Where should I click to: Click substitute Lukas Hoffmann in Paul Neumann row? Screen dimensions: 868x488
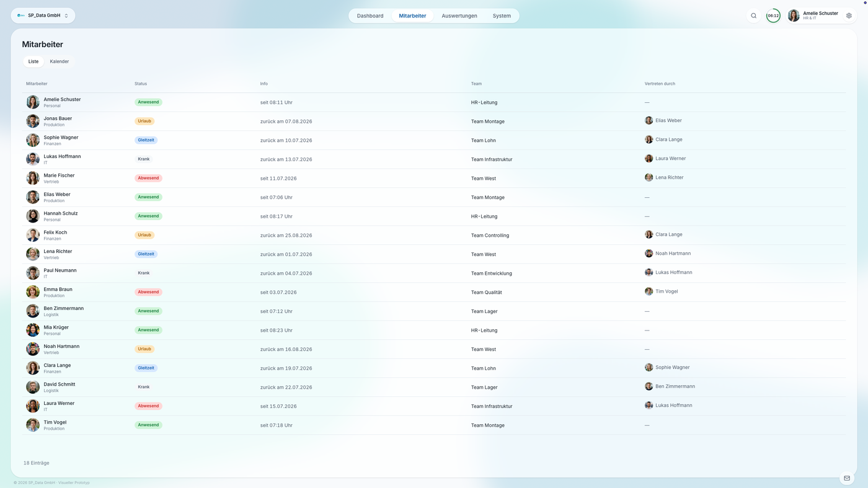668,272
